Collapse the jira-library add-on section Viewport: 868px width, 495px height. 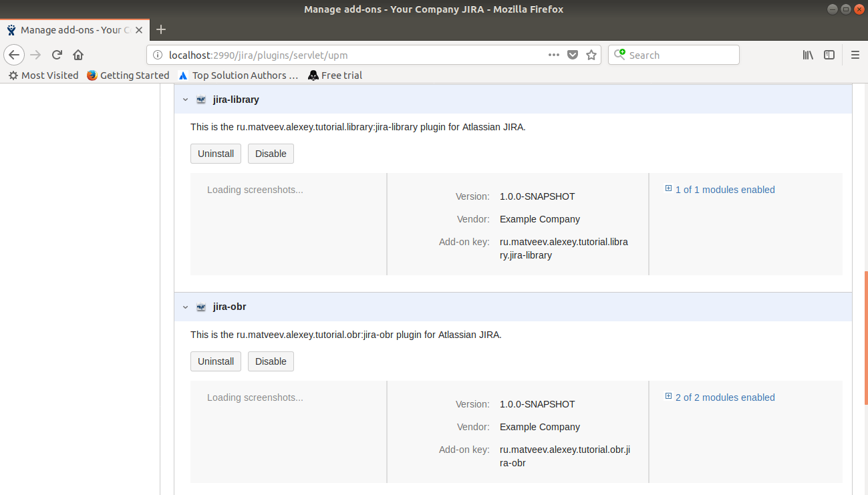(x=185, y=99)
